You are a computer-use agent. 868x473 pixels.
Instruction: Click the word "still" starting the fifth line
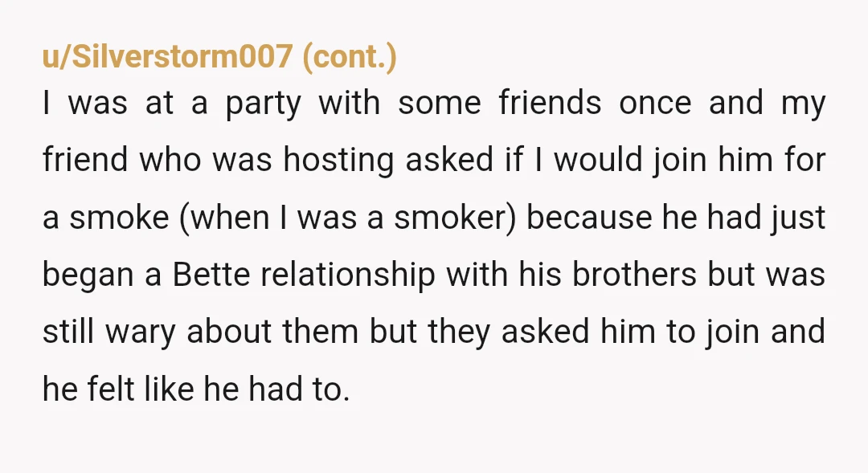pyautogui.click(x=68, y=332)
